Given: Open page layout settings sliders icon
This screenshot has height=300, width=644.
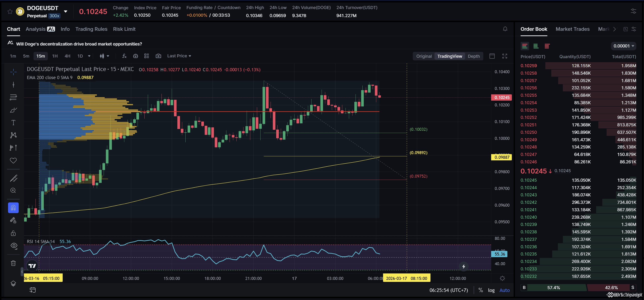Looking at the screenshot, I should tap(633, 11).
